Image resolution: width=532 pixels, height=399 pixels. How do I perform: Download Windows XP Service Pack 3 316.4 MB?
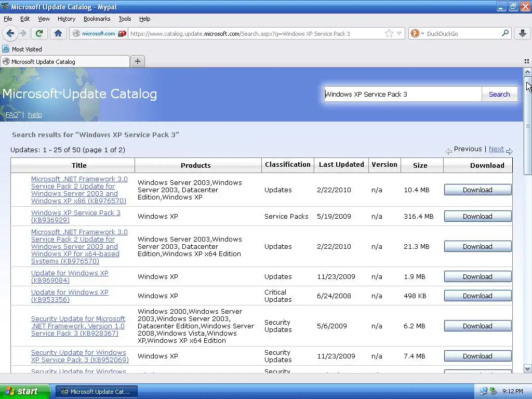pos(478,216)
